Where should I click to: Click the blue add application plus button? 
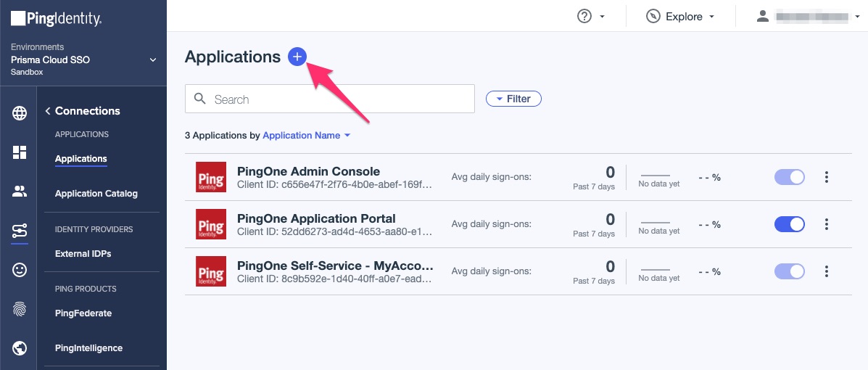297,57
